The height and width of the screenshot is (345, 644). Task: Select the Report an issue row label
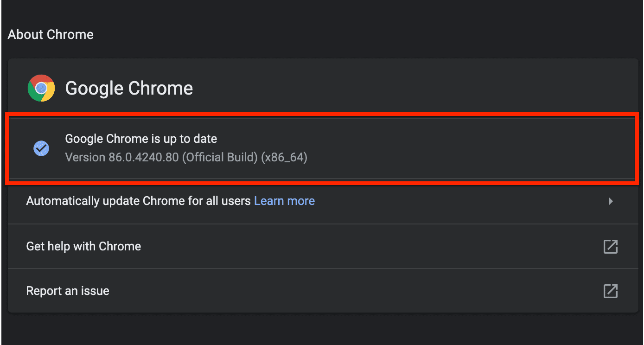click(x=68, y=291)
